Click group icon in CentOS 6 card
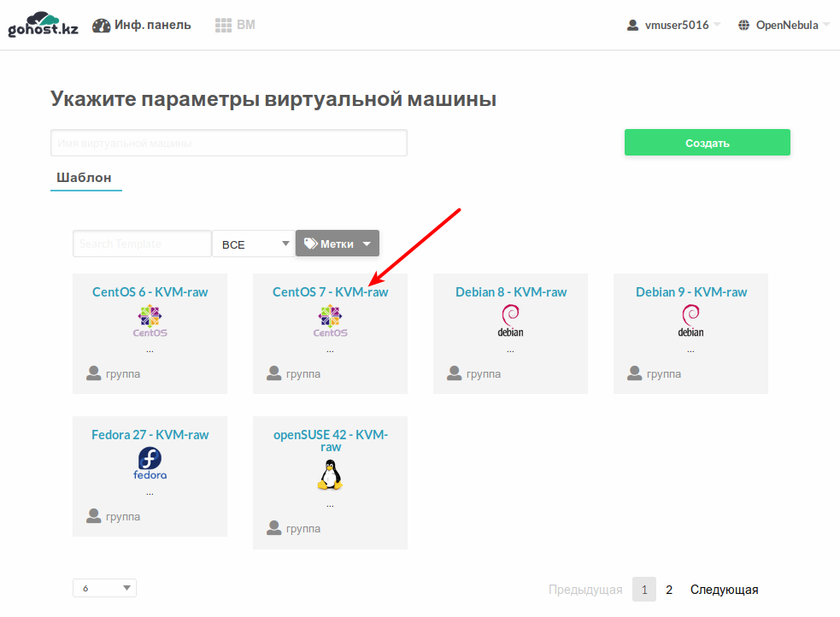This screenshot has width=840, height=617. tap(94, 373)
